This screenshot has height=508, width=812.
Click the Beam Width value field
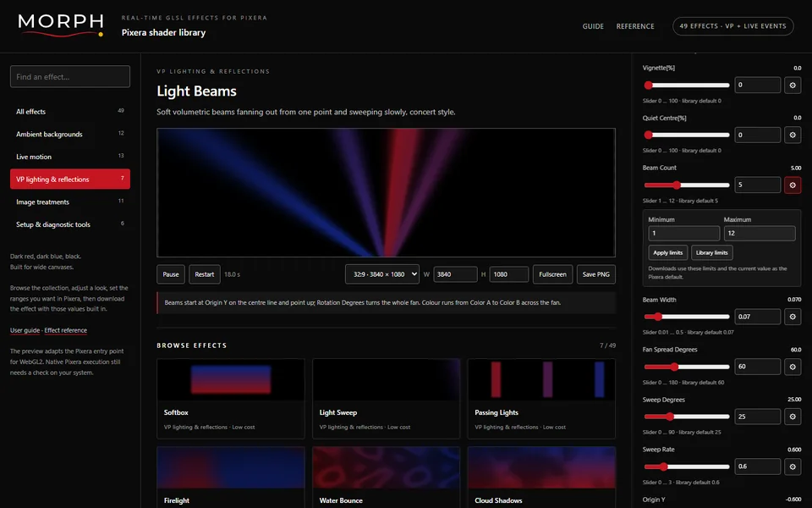tap(757, 317)
